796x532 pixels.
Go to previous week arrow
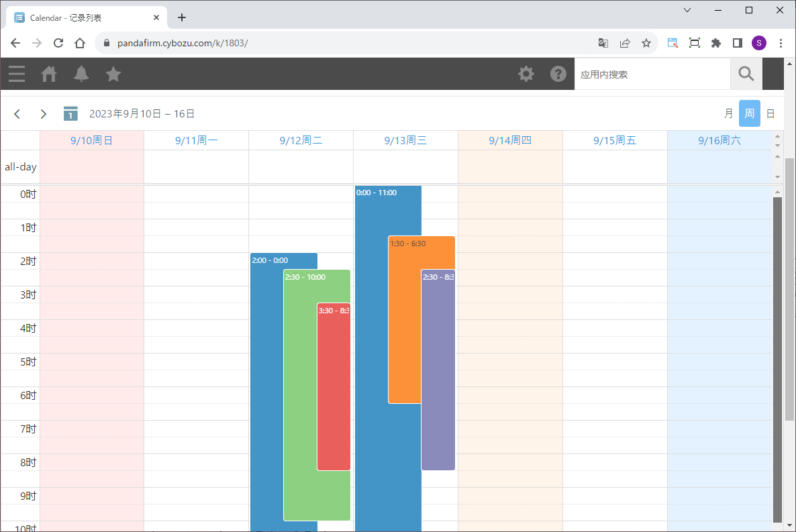17,114
